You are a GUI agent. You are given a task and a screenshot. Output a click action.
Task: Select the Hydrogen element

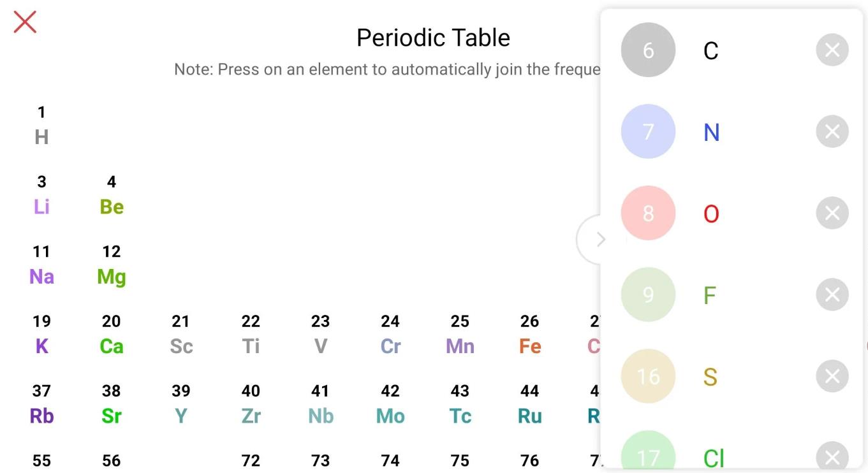point(41,126)
